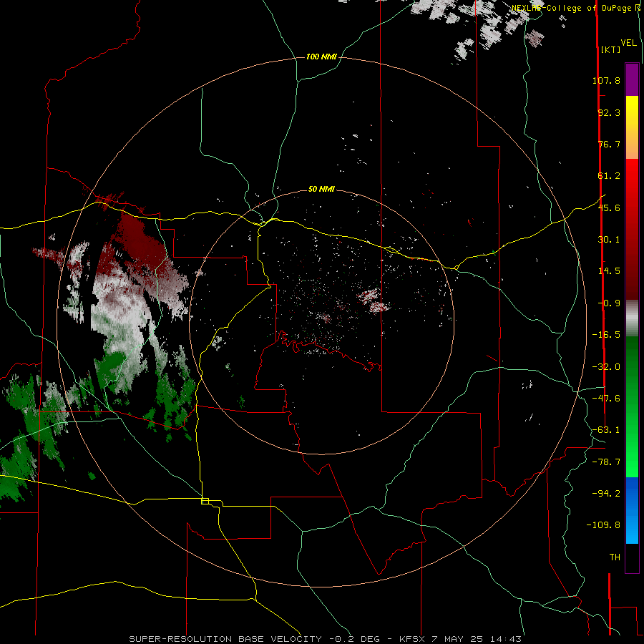This screenshot has width=644, height=644.
Task: Click the 100 NMI range ring label
Action: [x=321, y=57]
